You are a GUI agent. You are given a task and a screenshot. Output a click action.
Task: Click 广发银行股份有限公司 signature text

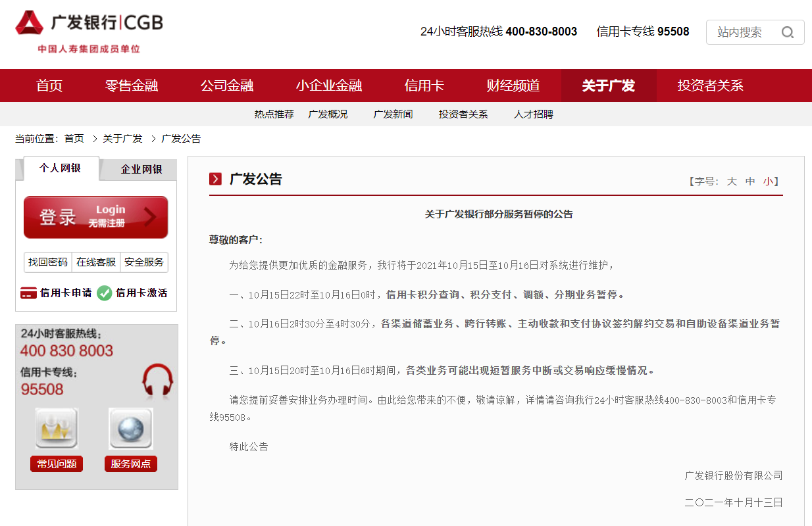(734, 475)
